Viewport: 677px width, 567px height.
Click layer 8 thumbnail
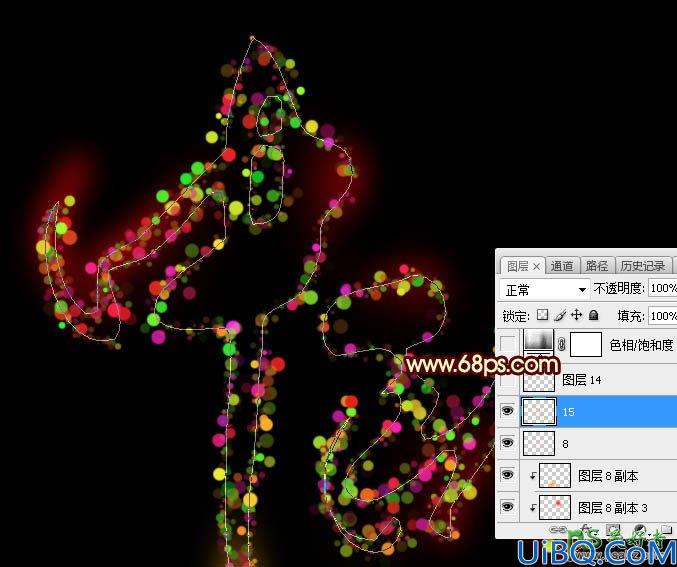[x=539, y=443]
